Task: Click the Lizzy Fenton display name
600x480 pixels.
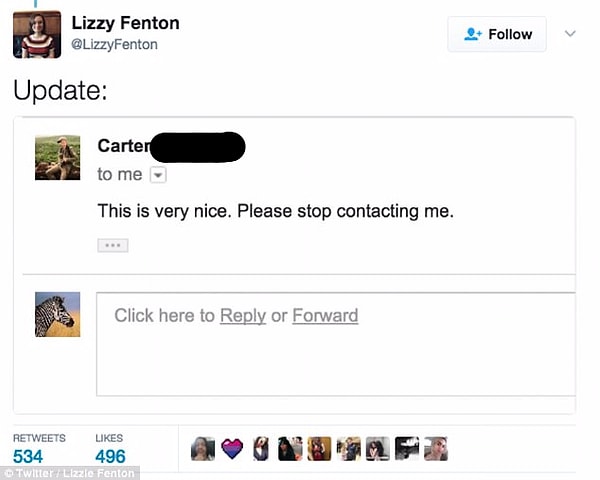Action: coord(125,23)
